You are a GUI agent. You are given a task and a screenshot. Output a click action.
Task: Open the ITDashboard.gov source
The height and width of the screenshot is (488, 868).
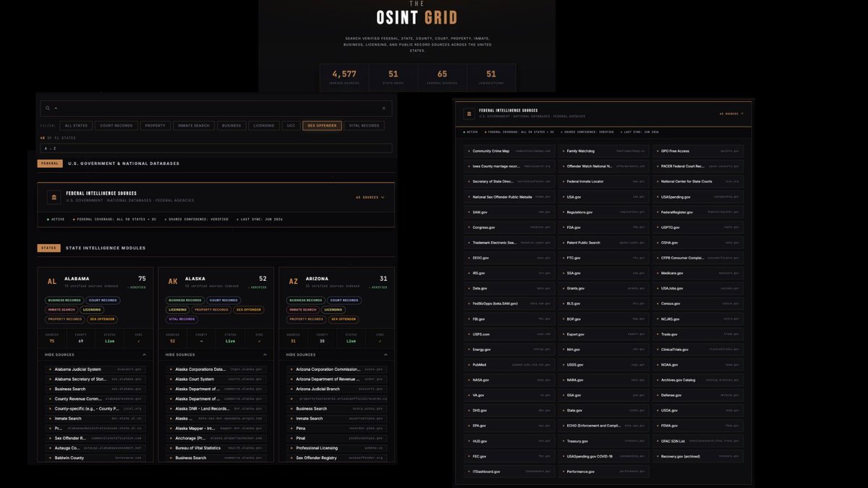[510, 471]
